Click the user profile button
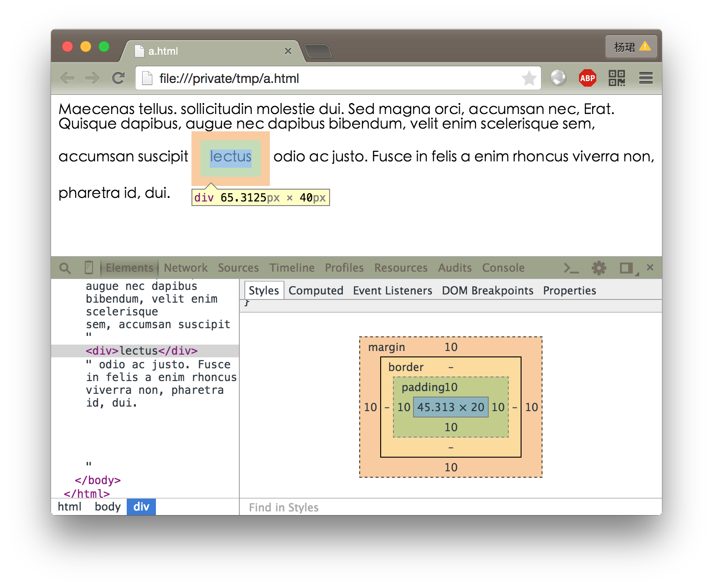713x588 pixels. (631, 47)
